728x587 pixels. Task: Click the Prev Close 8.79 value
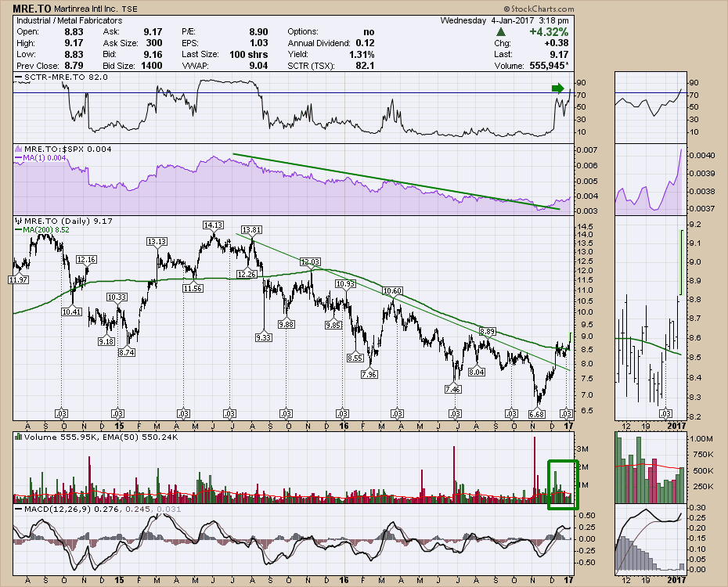coord(74,66)
